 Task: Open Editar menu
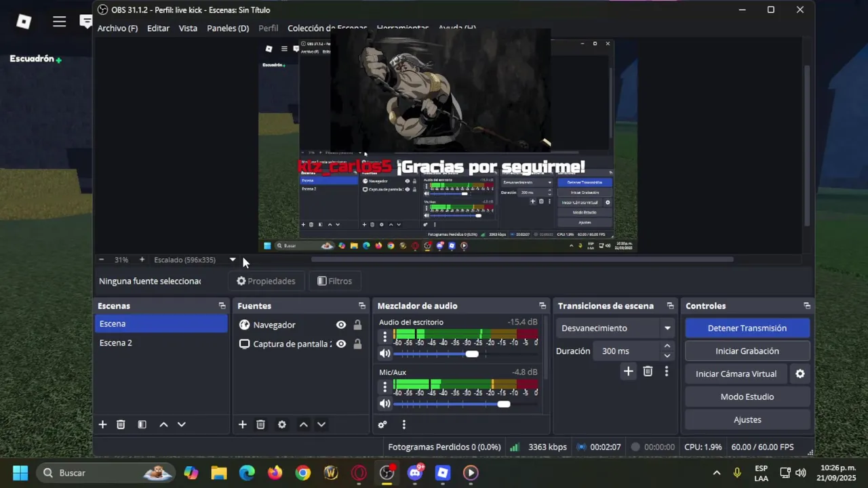158,28
